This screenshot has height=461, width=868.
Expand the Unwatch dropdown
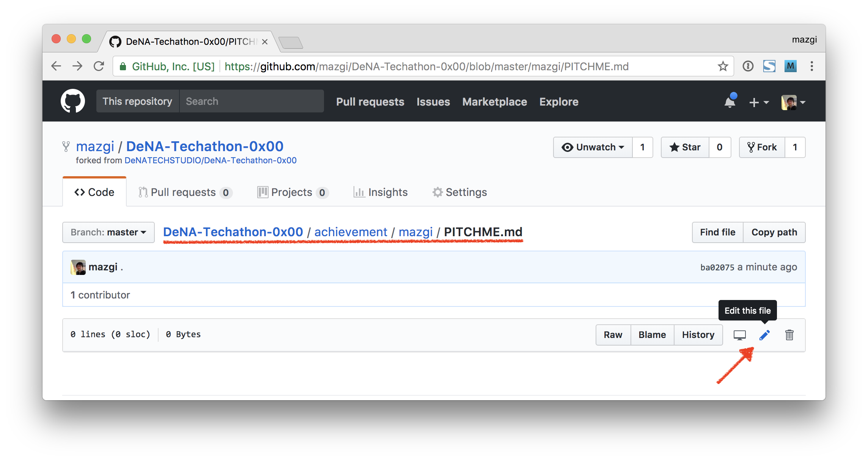[x=593, y=147]
